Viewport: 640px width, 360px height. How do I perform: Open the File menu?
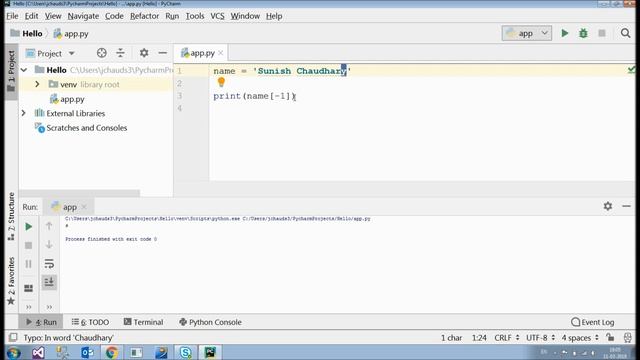pos(12,16)
